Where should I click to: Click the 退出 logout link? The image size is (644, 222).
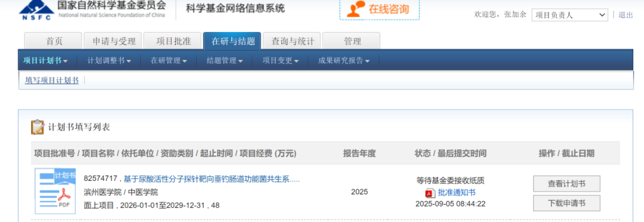pos(626,15)
